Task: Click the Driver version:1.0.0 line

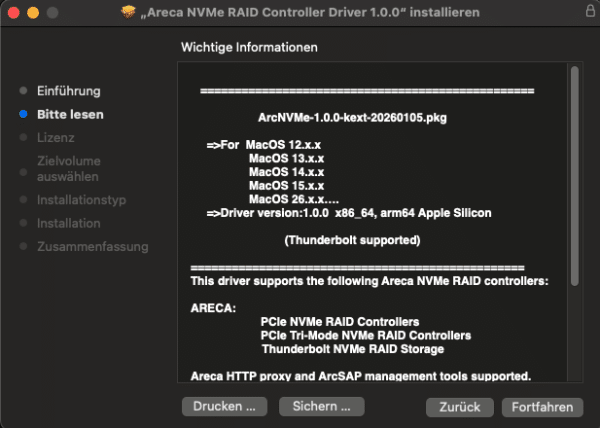Action: [349, 213]
